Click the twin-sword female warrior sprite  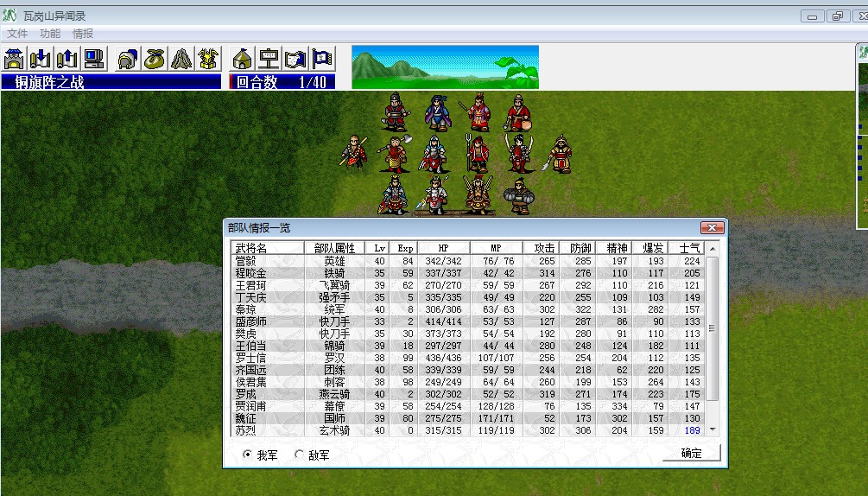click(x=519, y=153)
